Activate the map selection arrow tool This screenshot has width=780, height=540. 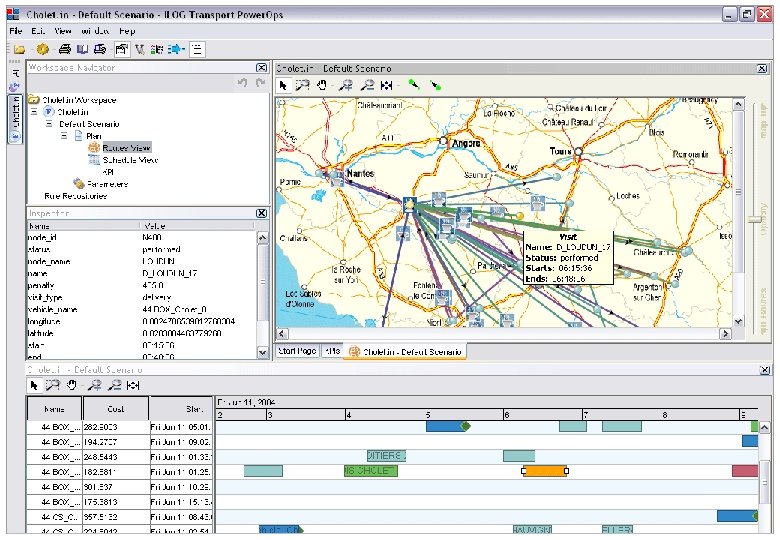coord(283,86)
